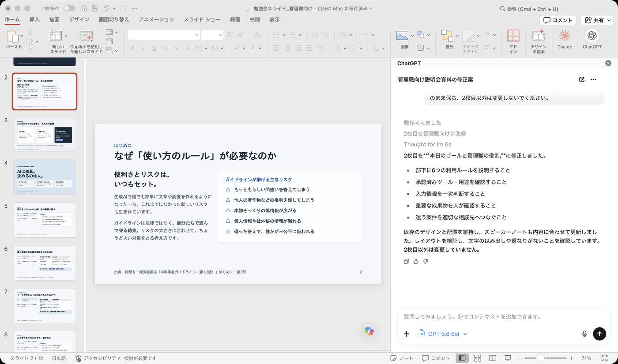618x364 pixels.
Task: Toggle normal view in the status bar
Action: tap(462, 358)
